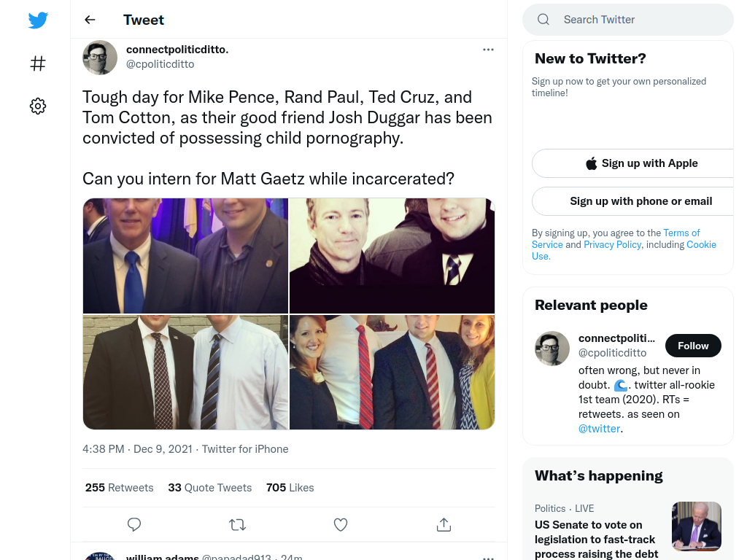Click the reply speech bubble icon
747x560 pixels.
[x=134, y=524]
